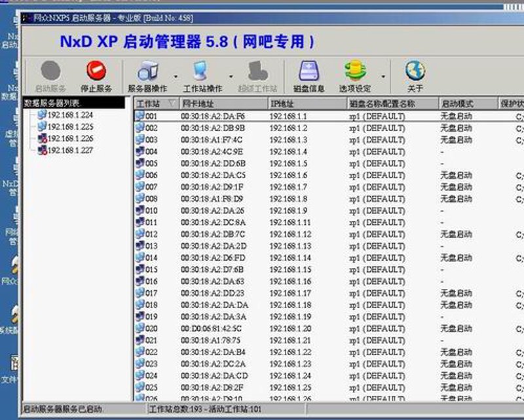Sort by 网卡地址 column header

coord(223,104)
